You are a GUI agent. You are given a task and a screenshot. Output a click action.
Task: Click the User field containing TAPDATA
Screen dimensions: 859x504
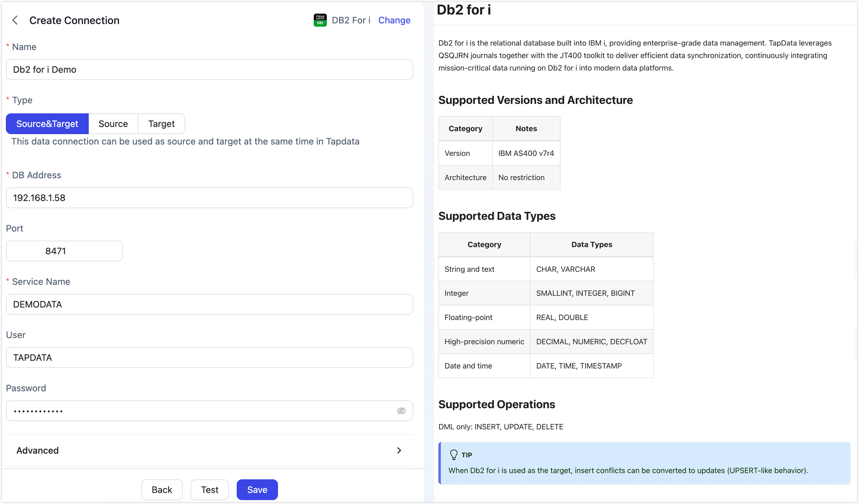click(x=209, y=357)
